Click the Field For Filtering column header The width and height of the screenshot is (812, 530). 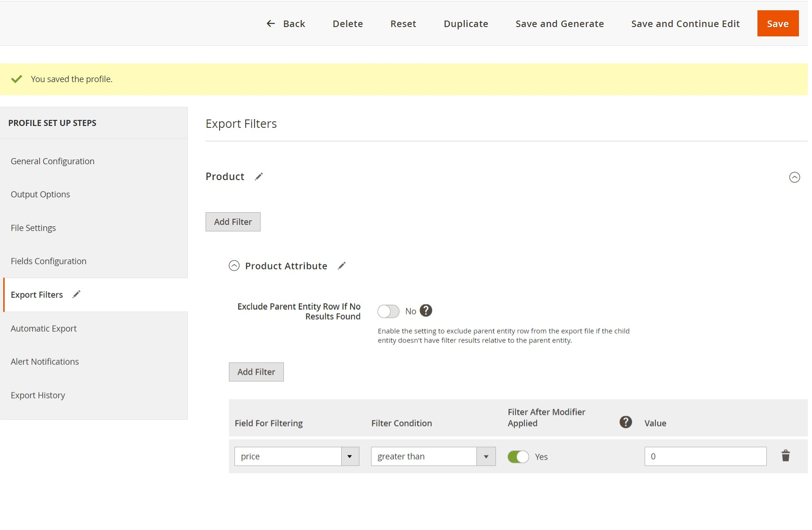click(268, 423)
